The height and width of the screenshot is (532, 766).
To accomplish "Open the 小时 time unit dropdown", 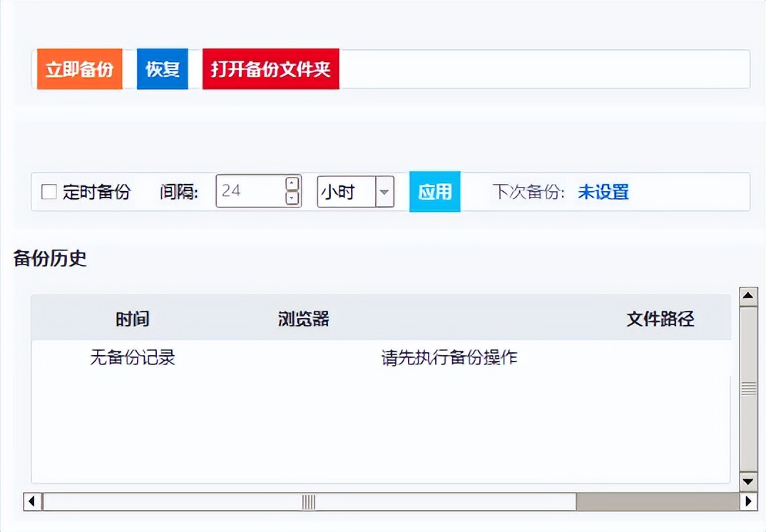I will (x=384, y=191).
